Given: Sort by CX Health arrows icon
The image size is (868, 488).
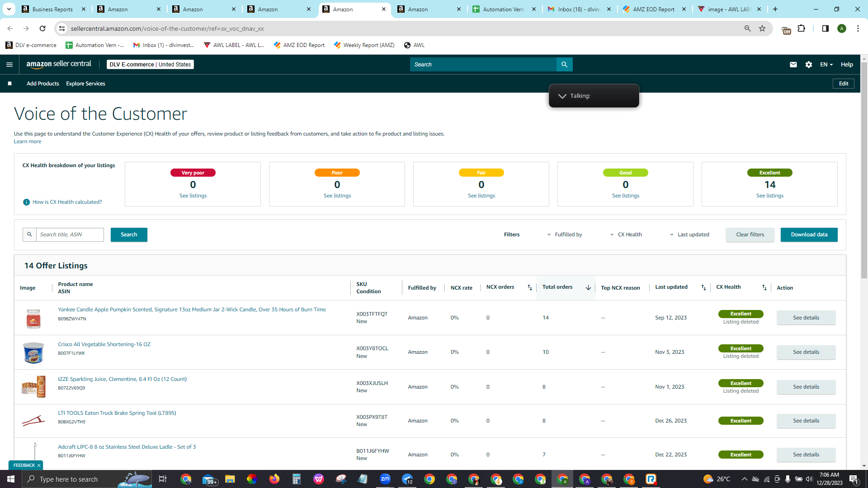Looking at the screenshot, I should tap(764, 287).
